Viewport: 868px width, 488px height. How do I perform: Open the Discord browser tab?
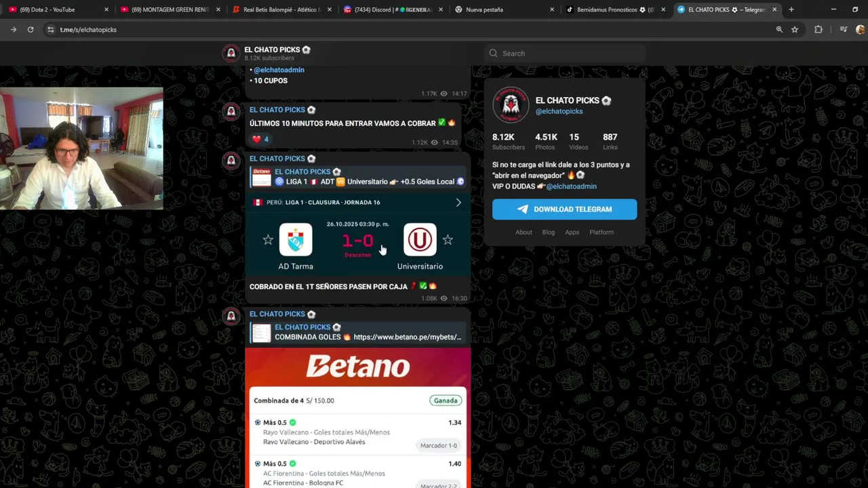coord(393,9)
